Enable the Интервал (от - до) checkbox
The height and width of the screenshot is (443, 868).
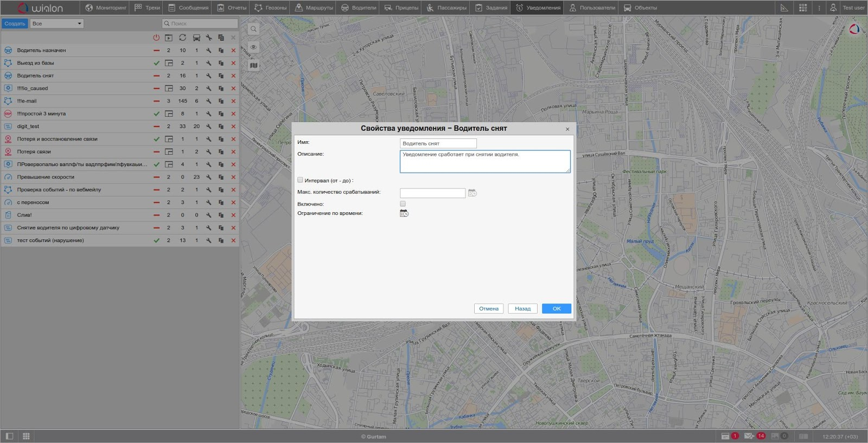click(300, 180)
